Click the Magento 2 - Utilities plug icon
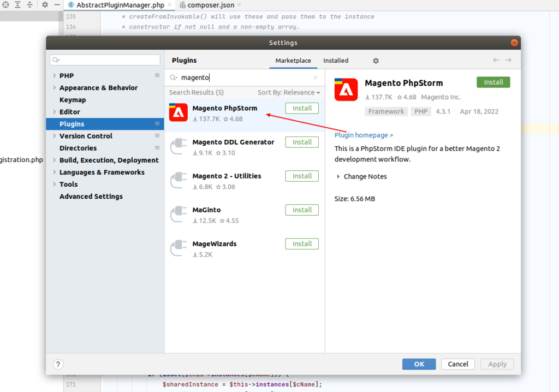 pyautogui.click(x=179, y=180)
